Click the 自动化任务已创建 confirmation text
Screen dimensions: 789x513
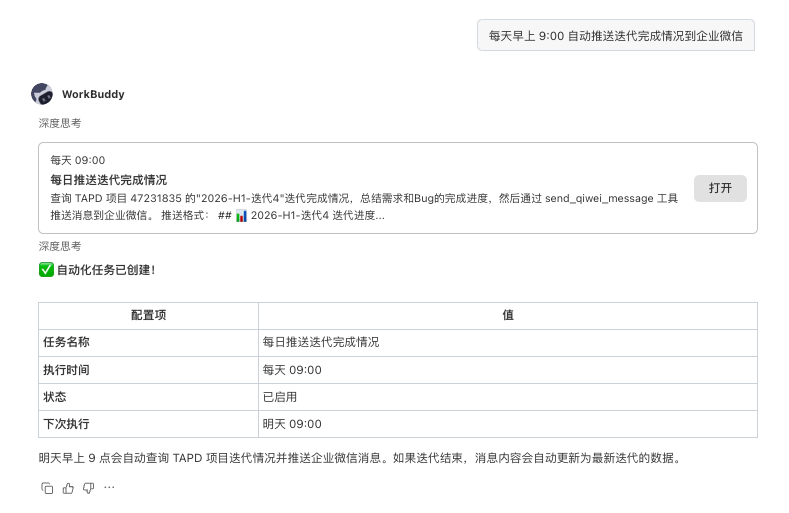click(x=106, y=270)
